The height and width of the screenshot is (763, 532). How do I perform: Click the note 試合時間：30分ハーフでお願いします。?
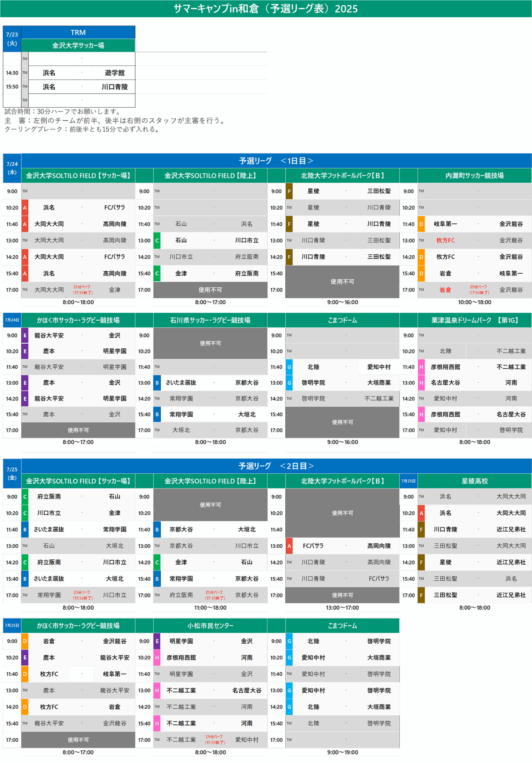pos(64,111)
